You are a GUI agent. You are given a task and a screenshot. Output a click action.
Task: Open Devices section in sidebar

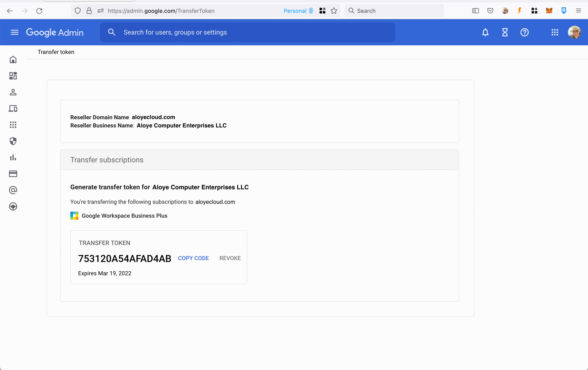pos(13,108)
